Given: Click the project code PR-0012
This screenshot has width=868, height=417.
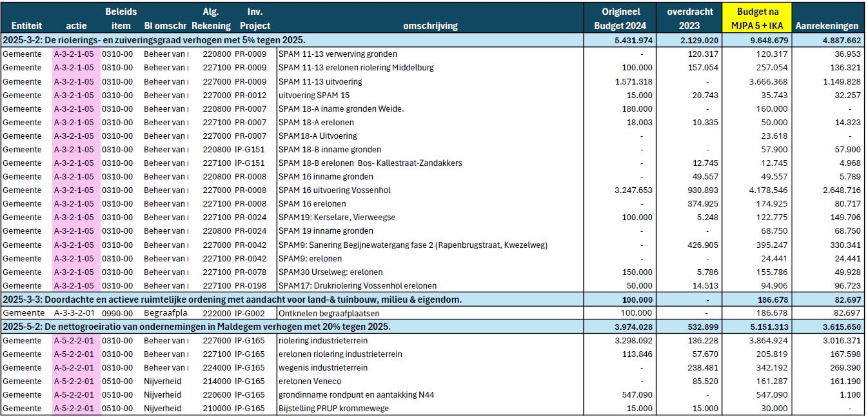Looking at the screenshot, I should tap(251, 95).
